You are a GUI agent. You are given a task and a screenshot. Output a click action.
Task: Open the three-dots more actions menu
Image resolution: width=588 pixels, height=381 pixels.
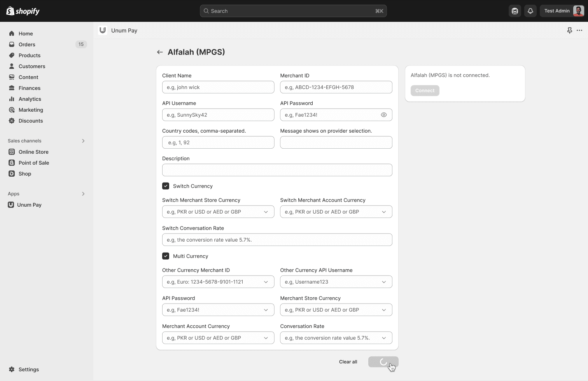coord(579,30)
